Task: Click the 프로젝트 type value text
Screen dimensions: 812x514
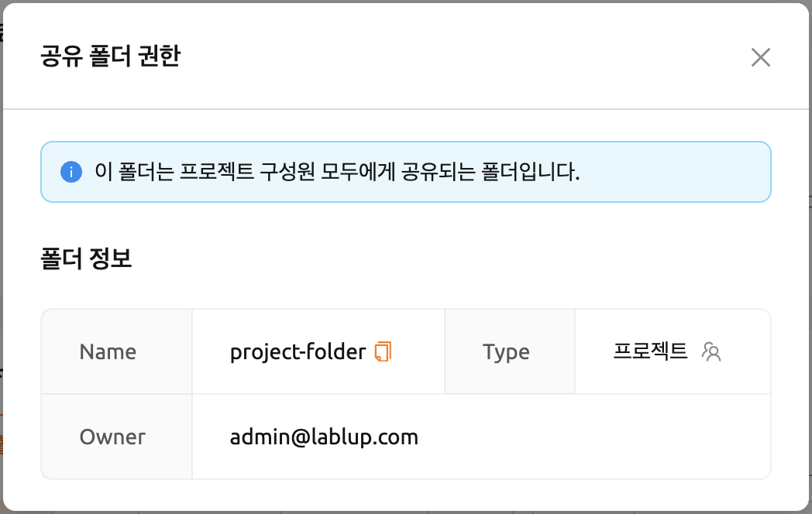Action: coord(650,351)
